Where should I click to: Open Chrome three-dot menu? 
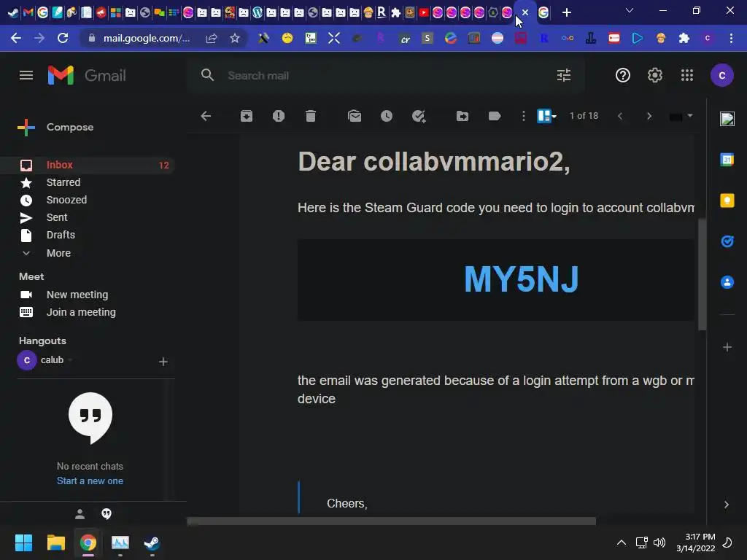pos(731,38)
